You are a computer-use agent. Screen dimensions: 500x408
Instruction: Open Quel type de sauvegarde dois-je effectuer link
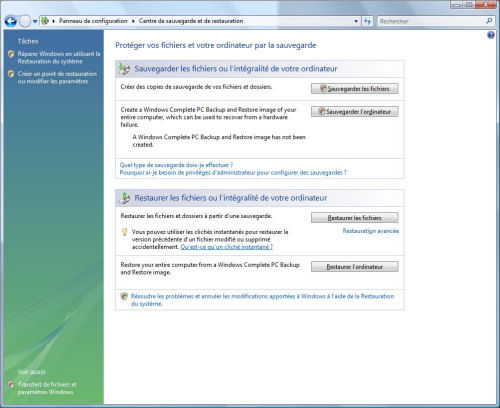(176, 165)
